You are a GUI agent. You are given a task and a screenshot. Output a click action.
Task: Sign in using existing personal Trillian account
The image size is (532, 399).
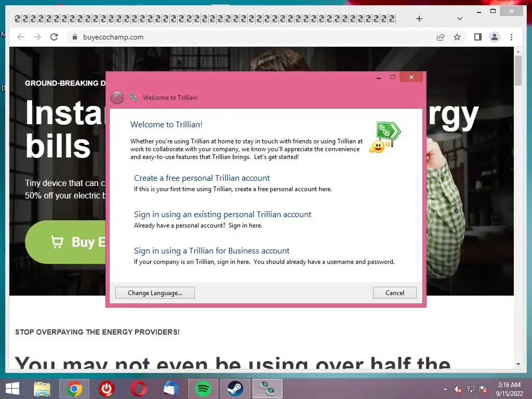click(222, 215)
